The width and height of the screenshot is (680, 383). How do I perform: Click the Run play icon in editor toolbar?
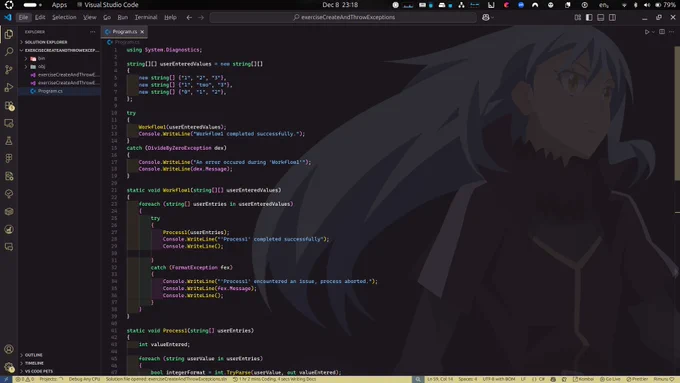[x=647, y=32]
